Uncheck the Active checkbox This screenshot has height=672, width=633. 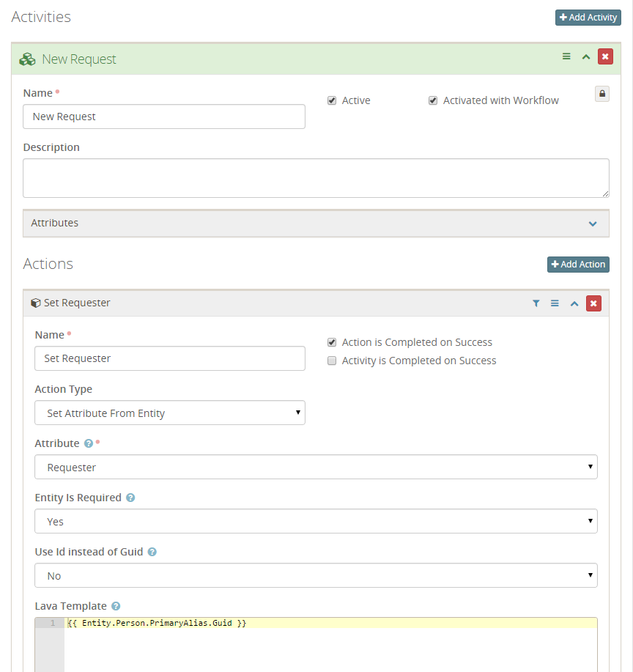(x=331, y=100)
